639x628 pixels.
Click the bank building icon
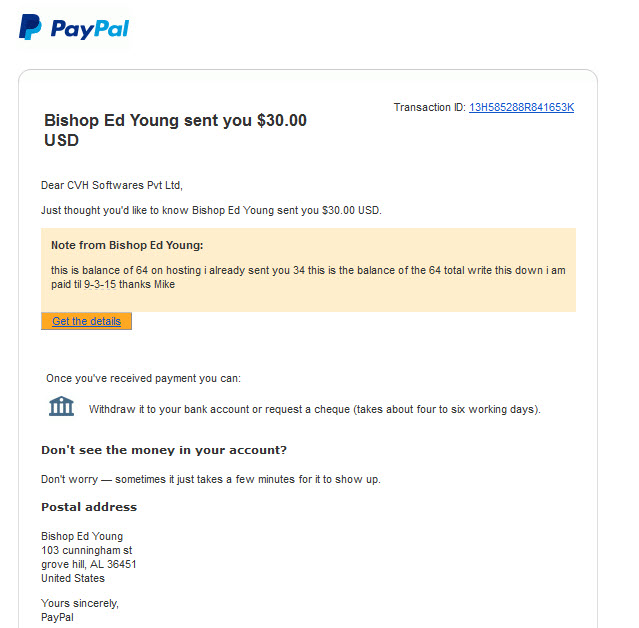pos(61,406)
